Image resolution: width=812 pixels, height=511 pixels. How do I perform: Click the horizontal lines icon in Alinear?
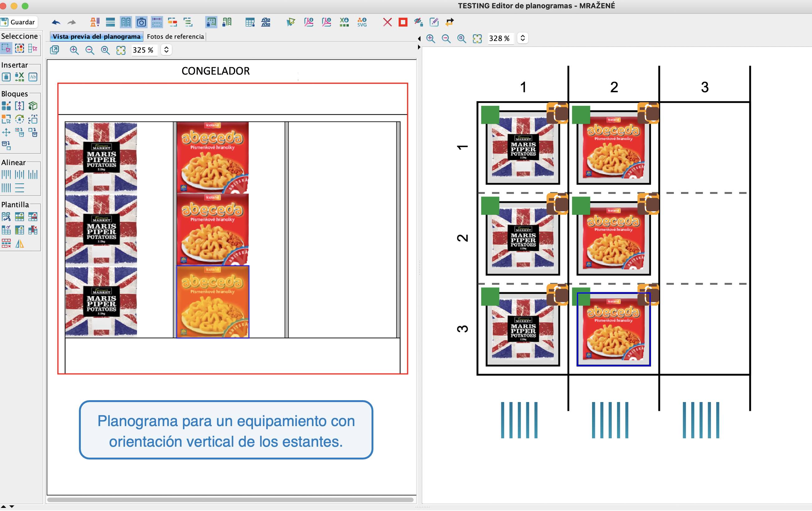pos(19,188)
